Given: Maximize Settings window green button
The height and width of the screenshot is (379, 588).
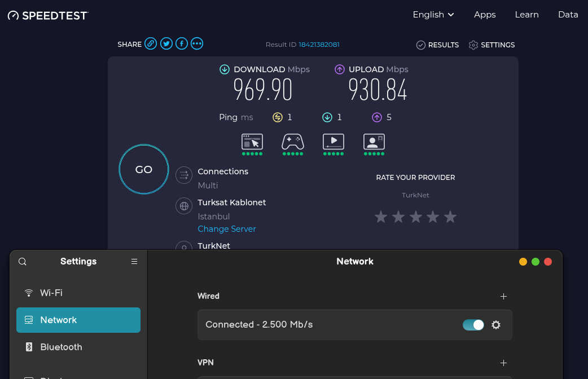Looking at the screenshot, I should click(536, 262).
